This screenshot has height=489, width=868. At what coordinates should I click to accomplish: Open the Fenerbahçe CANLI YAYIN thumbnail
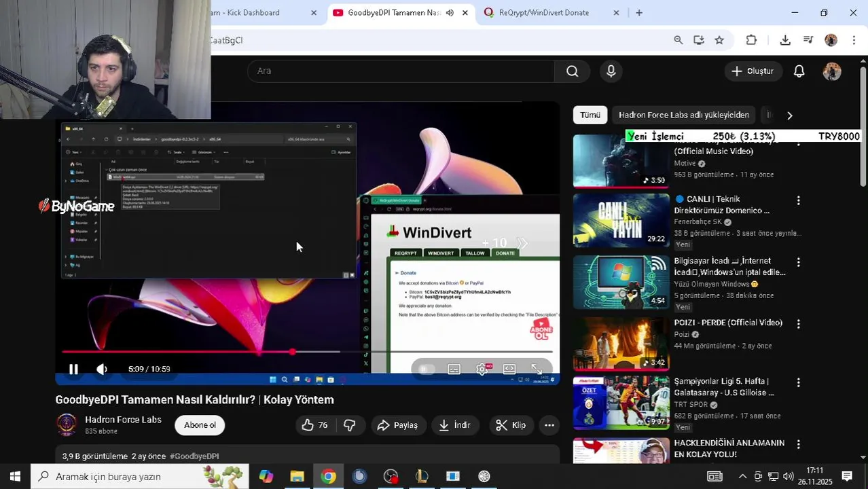(621, 220)
